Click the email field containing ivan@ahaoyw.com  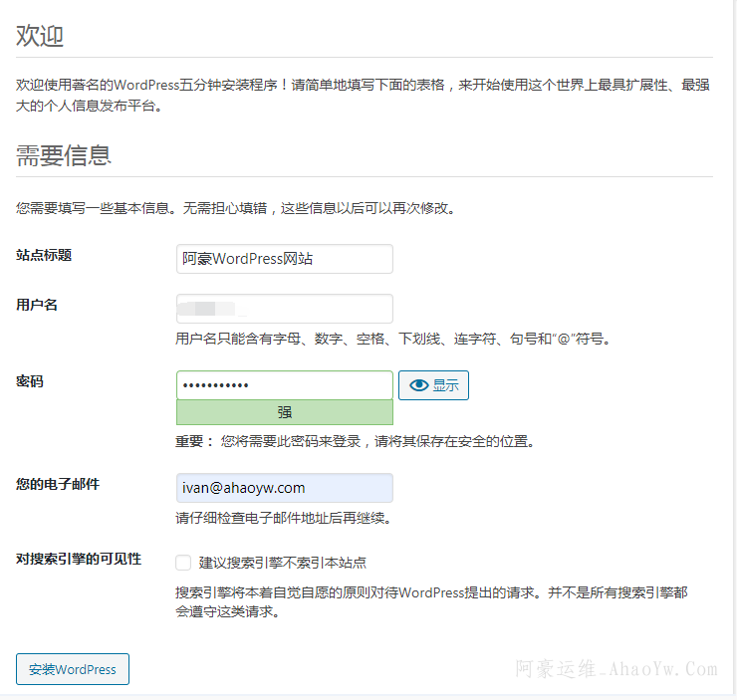click(284, 488)
